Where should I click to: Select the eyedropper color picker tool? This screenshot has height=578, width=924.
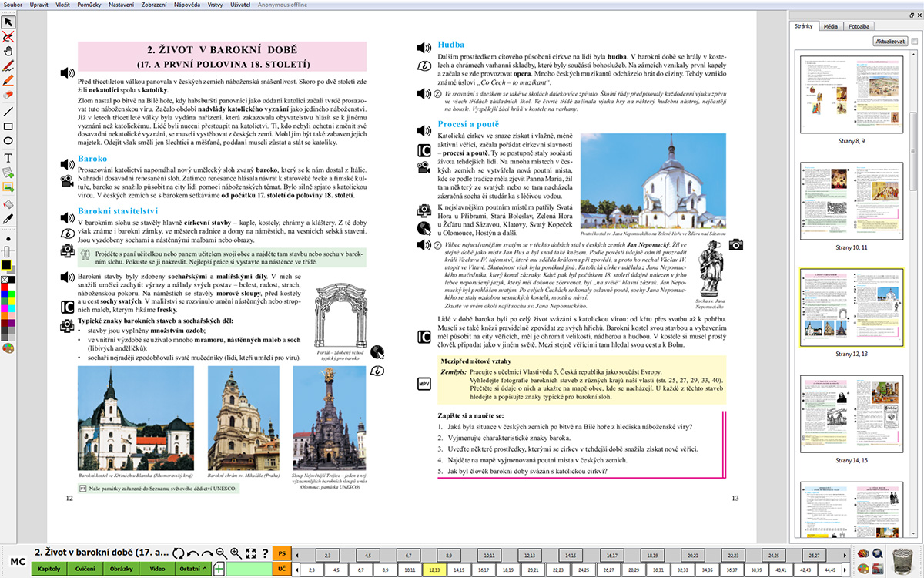point(8,219)
